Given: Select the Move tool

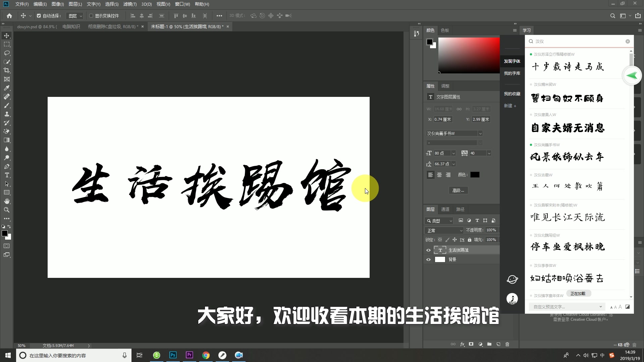Looking at the screenshot, I should (7, 35).
